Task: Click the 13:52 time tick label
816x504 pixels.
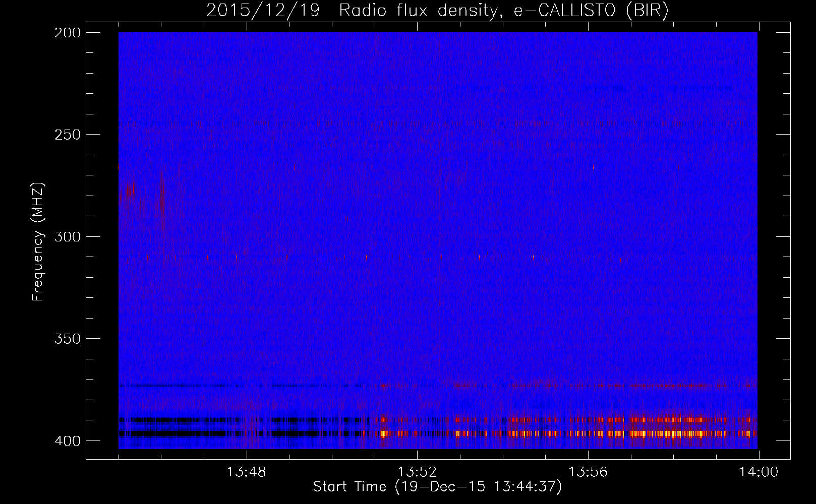Action: (x=417, y=472)
